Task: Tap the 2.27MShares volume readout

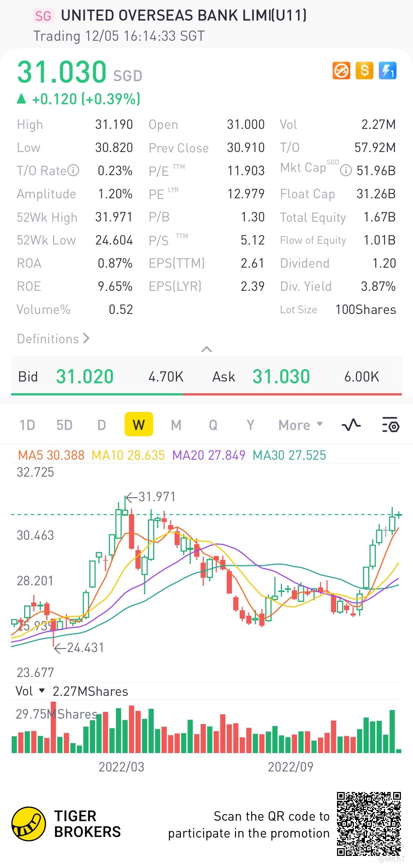Action: [x=90, y=691]
